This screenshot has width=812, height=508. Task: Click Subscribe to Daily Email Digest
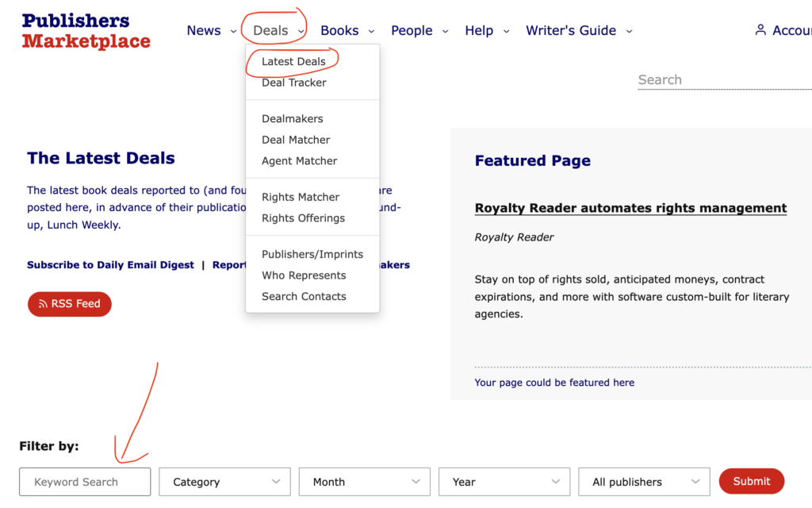coord(110,264)
